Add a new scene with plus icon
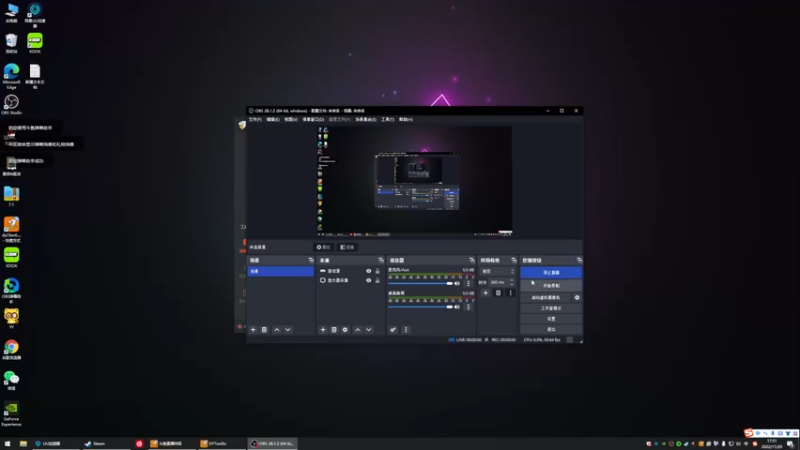 tap(253, 330)
